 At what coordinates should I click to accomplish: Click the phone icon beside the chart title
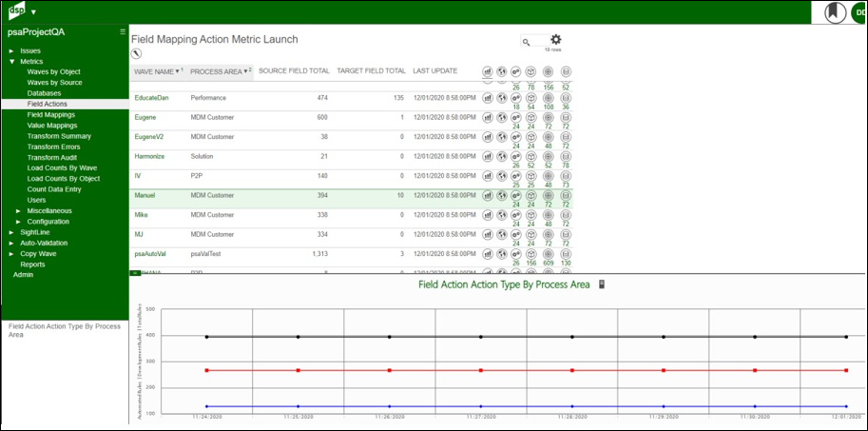tap(602, 284)
